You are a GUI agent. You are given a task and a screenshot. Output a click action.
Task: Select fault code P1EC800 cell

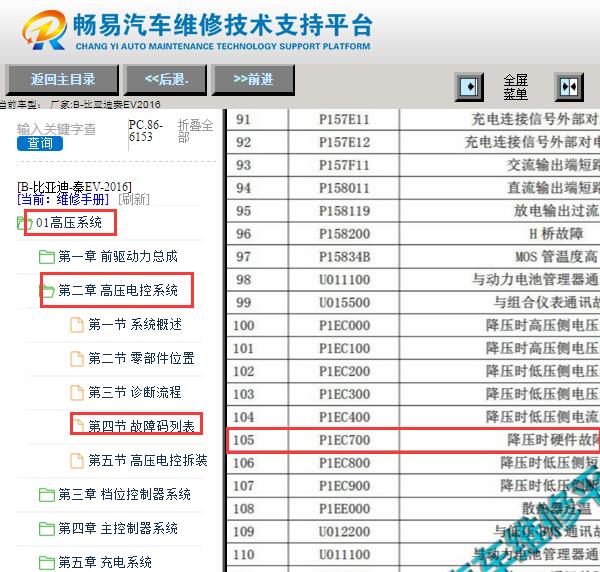coord(344,463)
